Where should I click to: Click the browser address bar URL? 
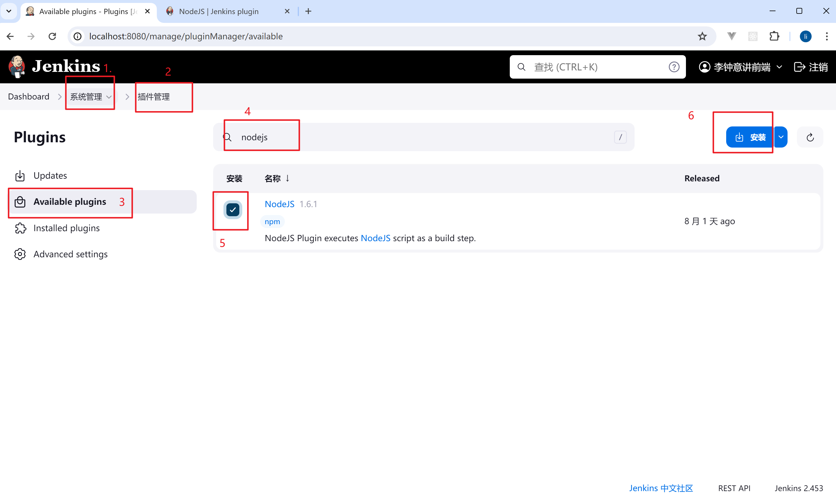tap(186, 36)
